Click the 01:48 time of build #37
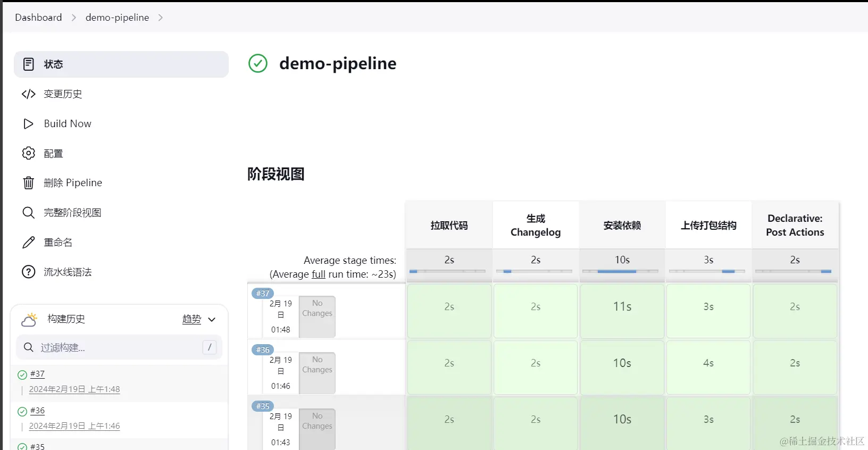868x450 pixels. click(x=281, y=330)
